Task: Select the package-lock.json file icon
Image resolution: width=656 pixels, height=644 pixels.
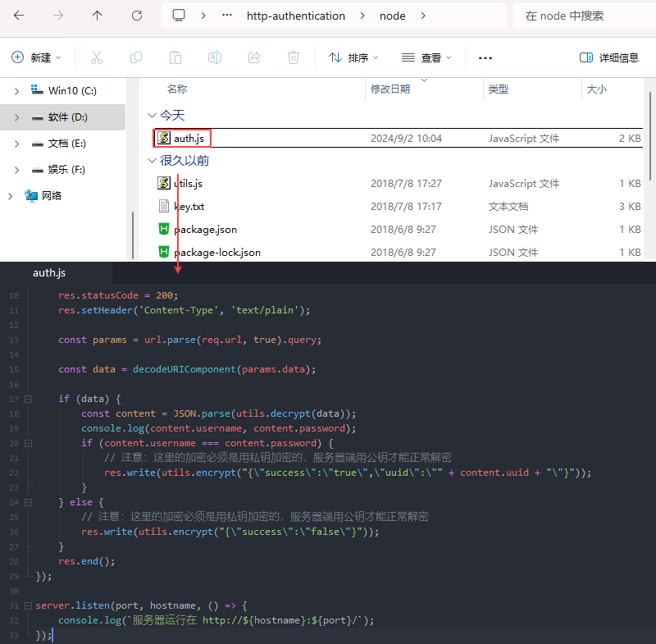Action: coord(163,252)
